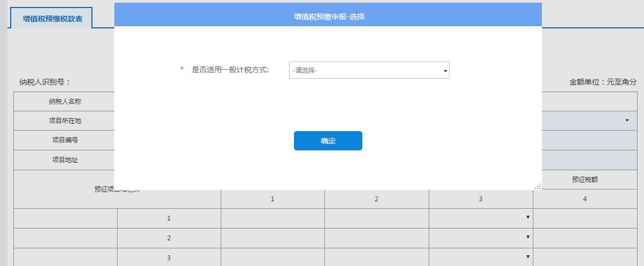Open the 是否适用一般计税方式 dropdown
Viewport: 644px width, 266px height.
tap(369, 70)
